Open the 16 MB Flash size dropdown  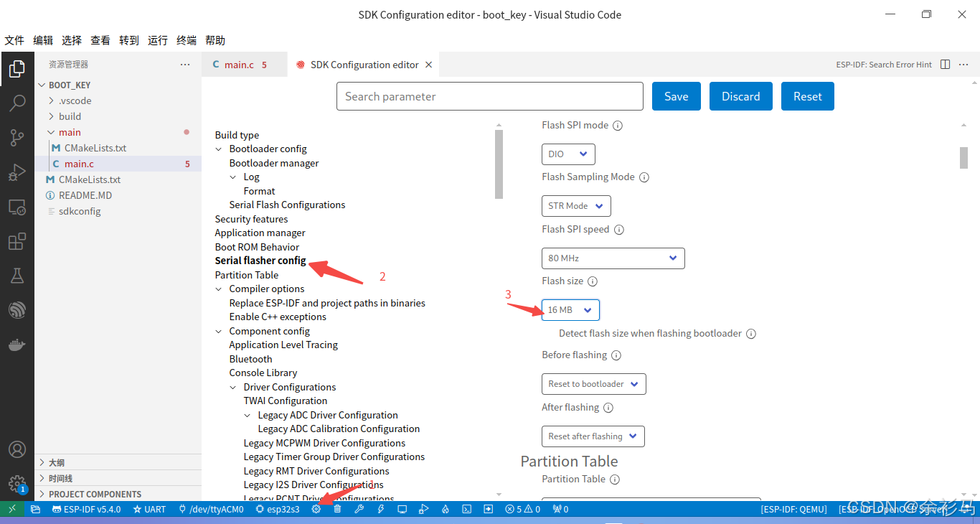point(570,310)
